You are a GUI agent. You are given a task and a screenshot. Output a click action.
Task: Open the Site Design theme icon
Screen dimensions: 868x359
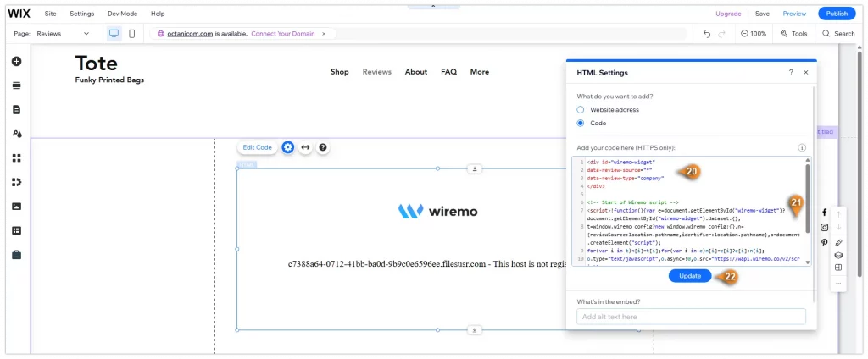point(17,134)
